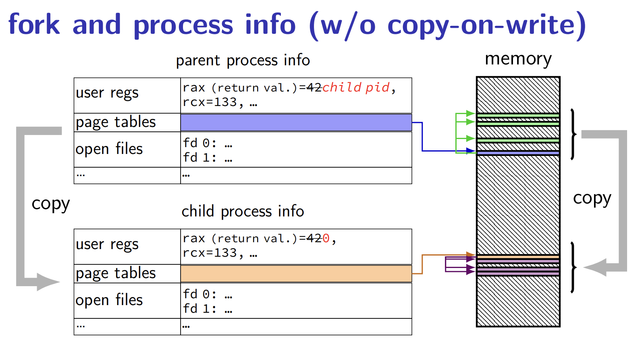Click the blue stripe in the memory column
This screenshot has width=644, height=345.
pyautogui.click(x=518, y=153)
